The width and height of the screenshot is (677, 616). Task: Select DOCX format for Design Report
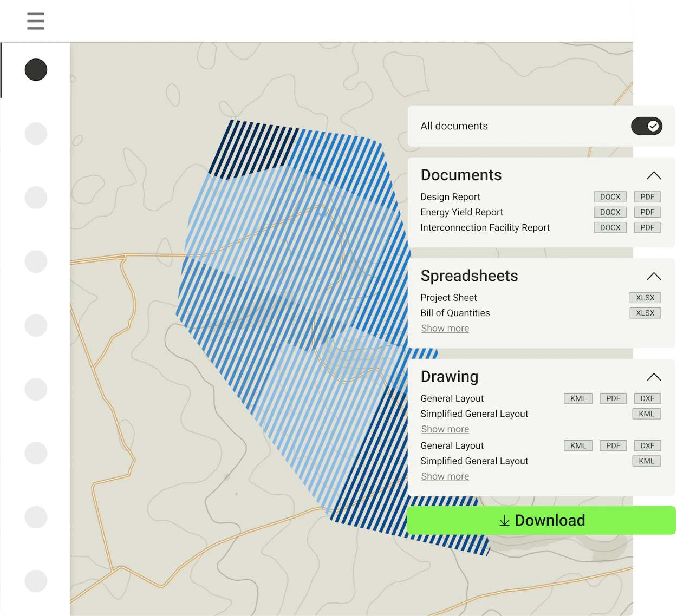610,197
